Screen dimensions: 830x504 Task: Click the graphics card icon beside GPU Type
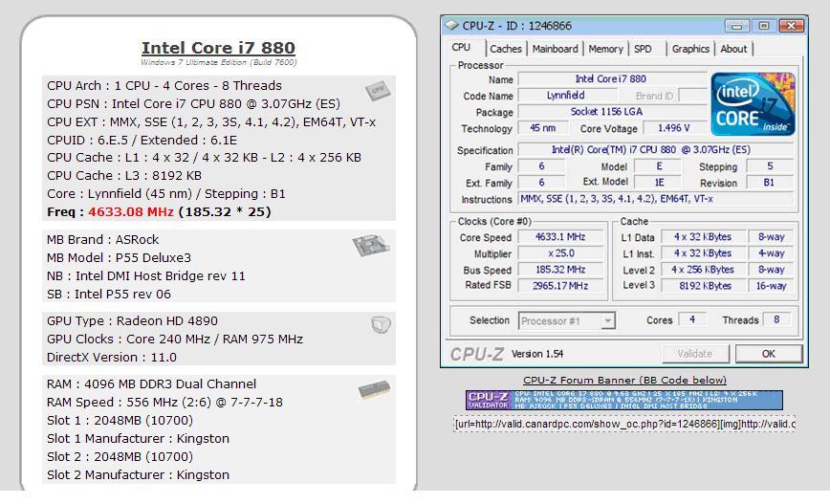[x=381, y=324]
